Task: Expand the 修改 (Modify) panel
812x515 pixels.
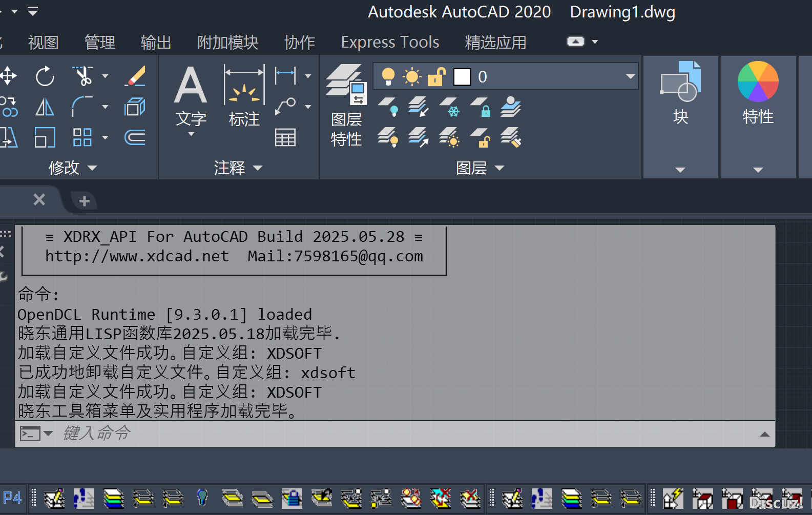Action: click(73, 168)
